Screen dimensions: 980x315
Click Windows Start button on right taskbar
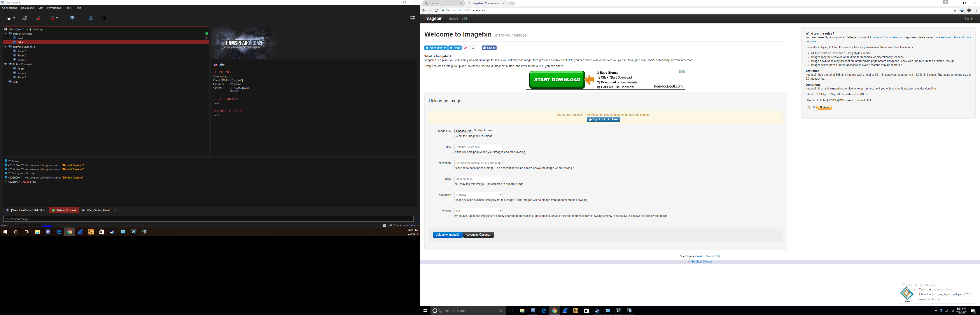coord(425,311)
